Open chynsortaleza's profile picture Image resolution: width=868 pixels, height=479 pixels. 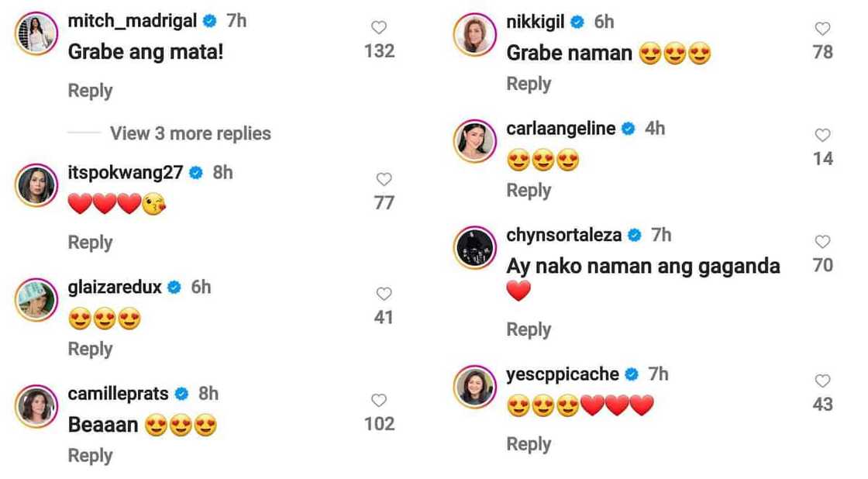[x=474, y=248]
